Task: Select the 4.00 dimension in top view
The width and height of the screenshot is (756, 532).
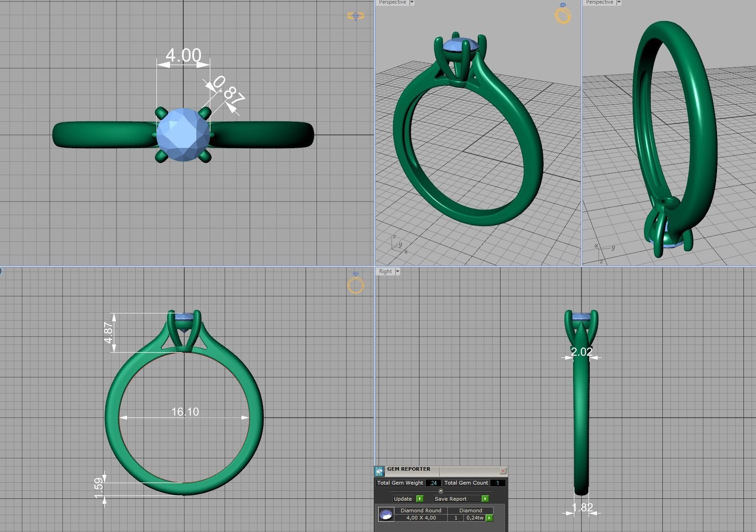Action: 183,56
